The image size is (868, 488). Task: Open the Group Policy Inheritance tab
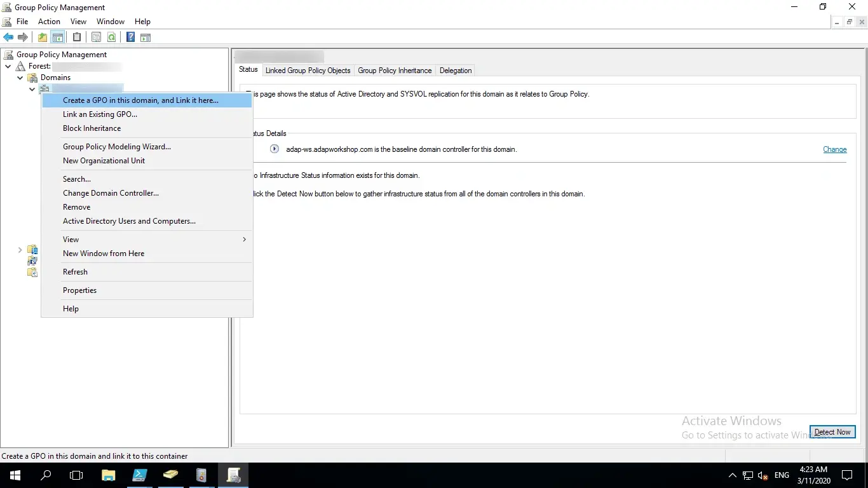[x=395, y=71]
